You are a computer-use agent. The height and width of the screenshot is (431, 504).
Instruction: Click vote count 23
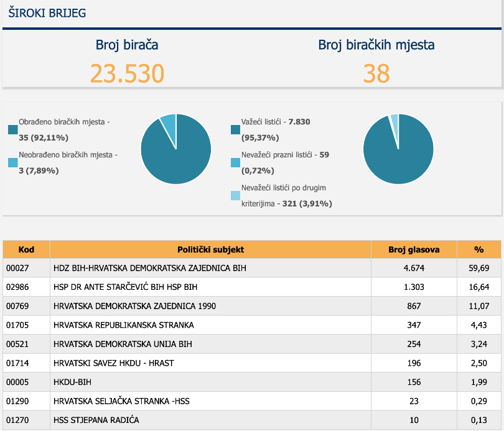click(414, 401)
